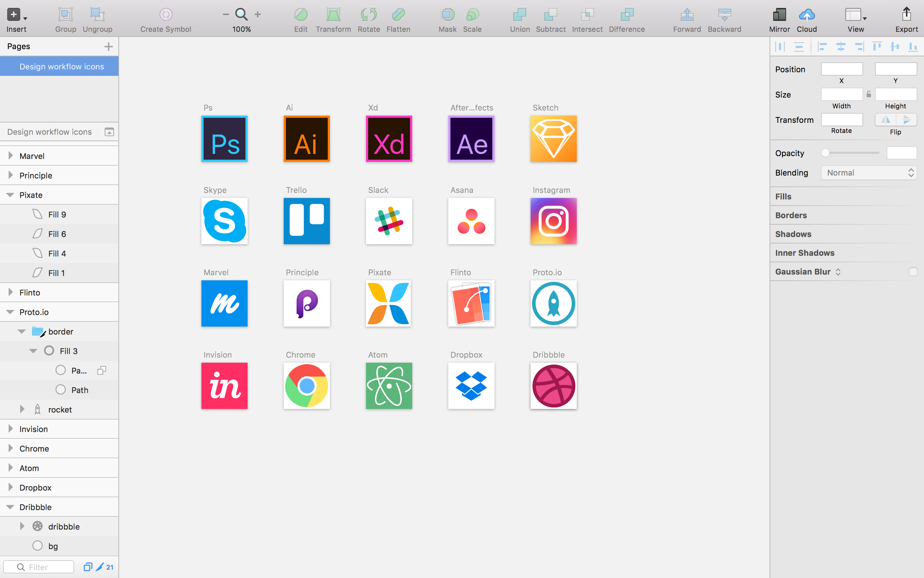Select the Dribbble artboard icon
Image resolution: width=924 pixels, height=578 pixels.
coord(553,386)
